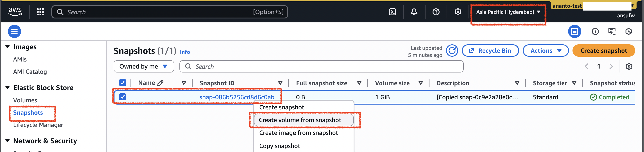Viewport: 644px width, 152px height.
Task: Check the select-all snapshots checkbox
Action: point(122,82)
